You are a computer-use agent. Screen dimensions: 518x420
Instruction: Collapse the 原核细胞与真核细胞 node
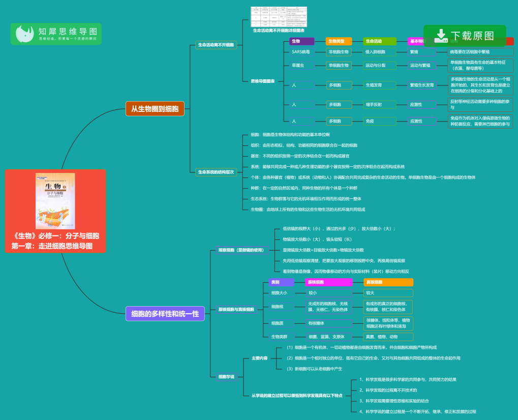pyautogui.click(x=236, y=309)
